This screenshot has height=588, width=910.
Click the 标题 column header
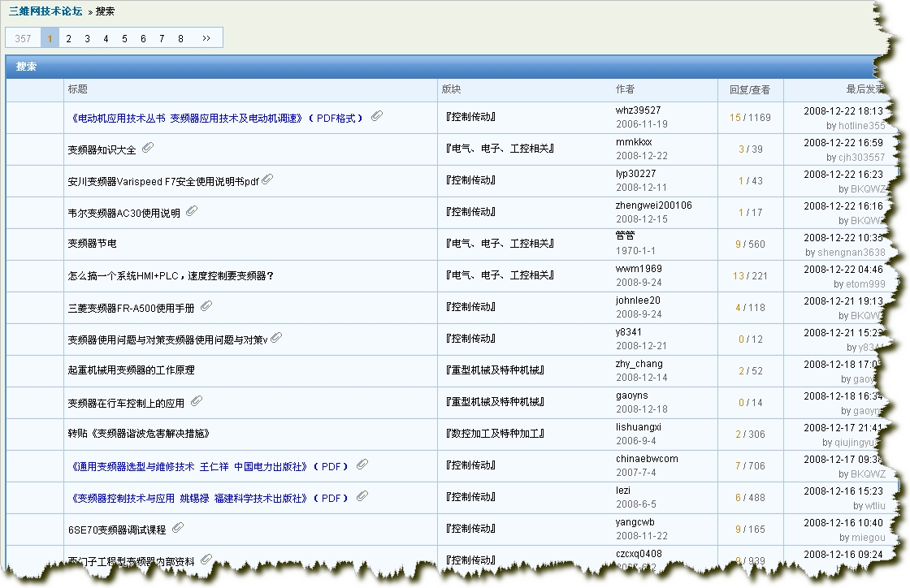coord(78,89)
